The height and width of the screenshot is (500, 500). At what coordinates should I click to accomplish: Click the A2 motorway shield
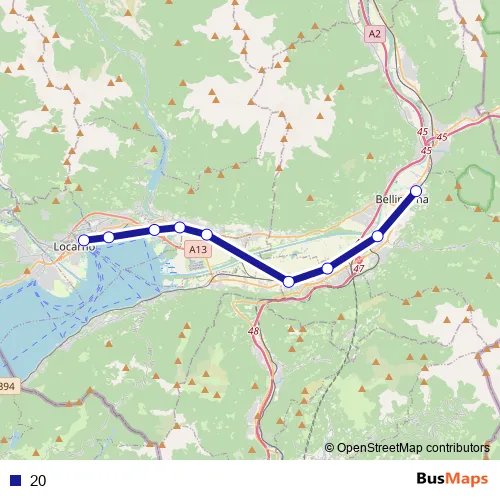pyautogui.click(x=375, y=34)
